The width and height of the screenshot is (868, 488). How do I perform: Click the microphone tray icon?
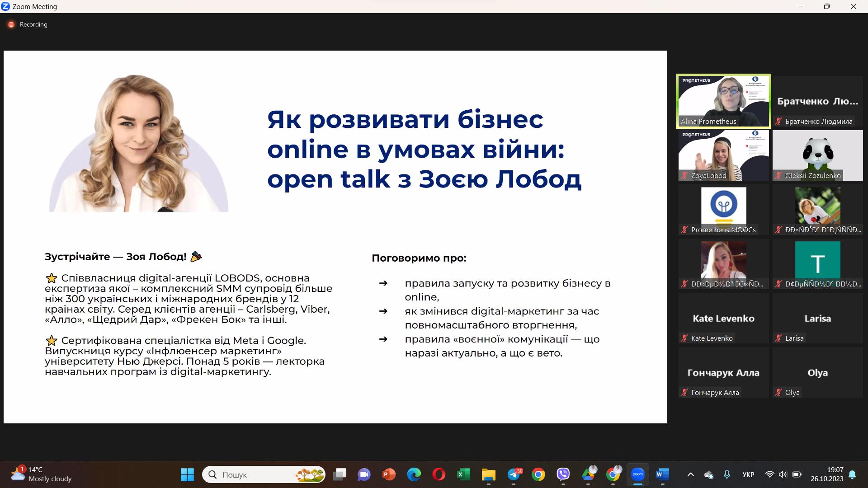click(x=727, y=474)
